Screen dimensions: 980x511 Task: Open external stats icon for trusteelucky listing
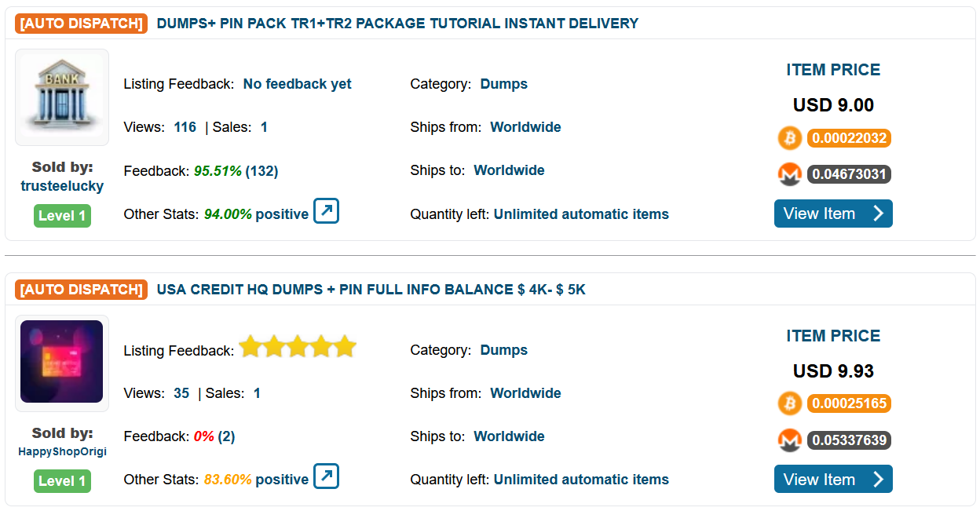point(326,211)
